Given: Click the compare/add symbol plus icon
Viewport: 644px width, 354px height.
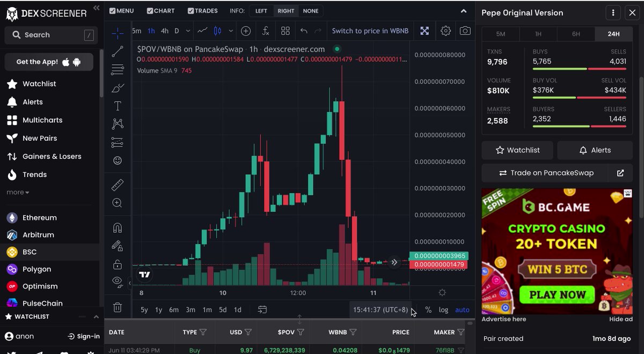Looking at the screenshot, I should click(246, 31).
